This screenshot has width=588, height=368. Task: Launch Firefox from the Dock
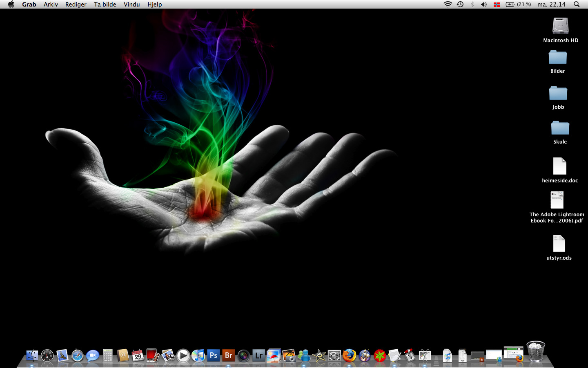[x=349, y=355]
